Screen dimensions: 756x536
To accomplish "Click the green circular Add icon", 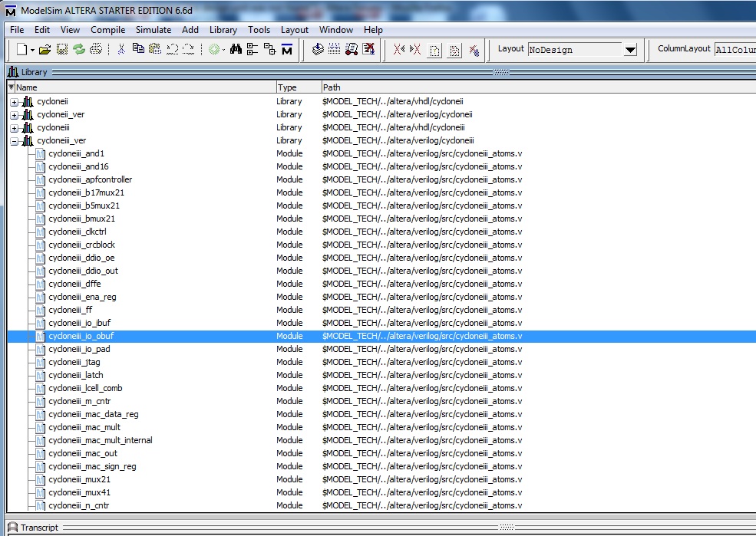I will click(x=214, y=49).
